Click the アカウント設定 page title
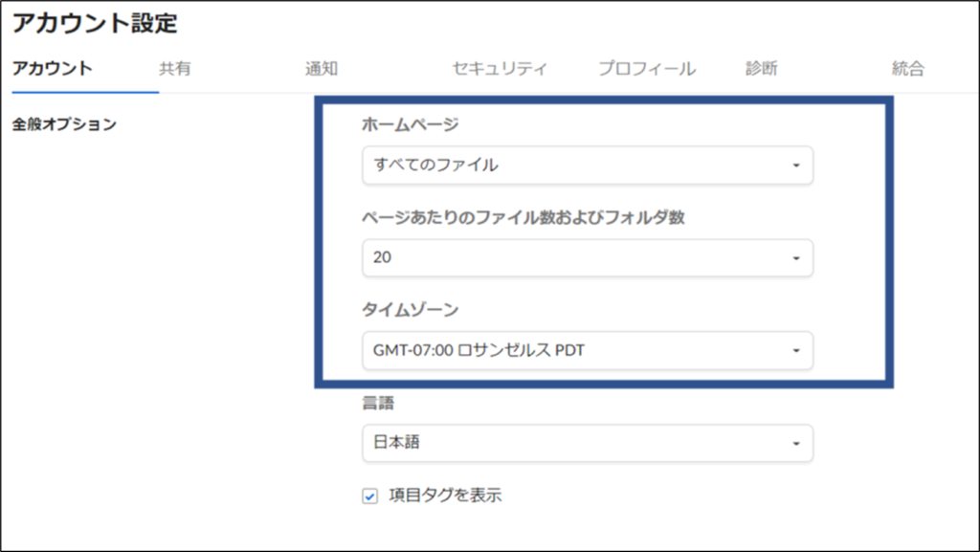The height and width of the screenshot is (552, 980). [x=95, y=24]
